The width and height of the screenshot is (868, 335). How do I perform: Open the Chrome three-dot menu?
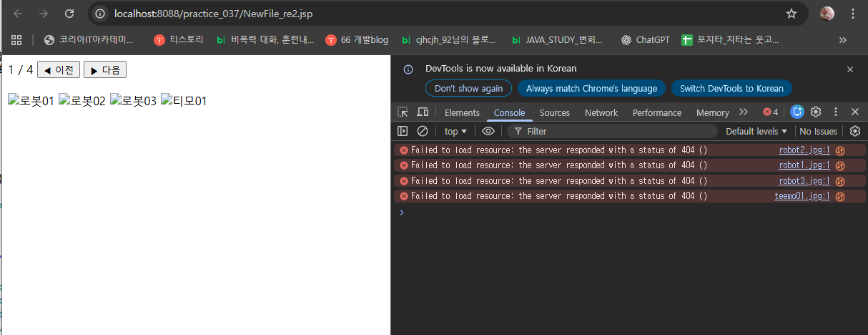(x=852, y=14)
